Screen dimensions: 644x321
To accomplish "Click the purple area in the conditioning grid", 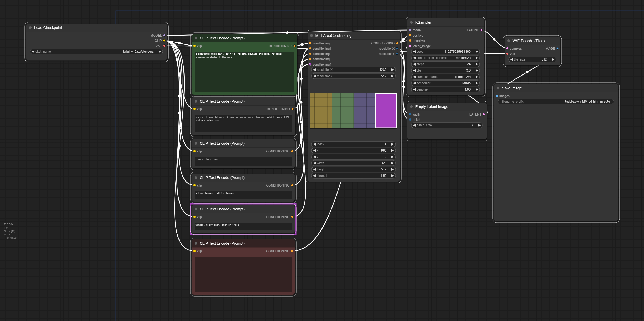I will 386,111.
